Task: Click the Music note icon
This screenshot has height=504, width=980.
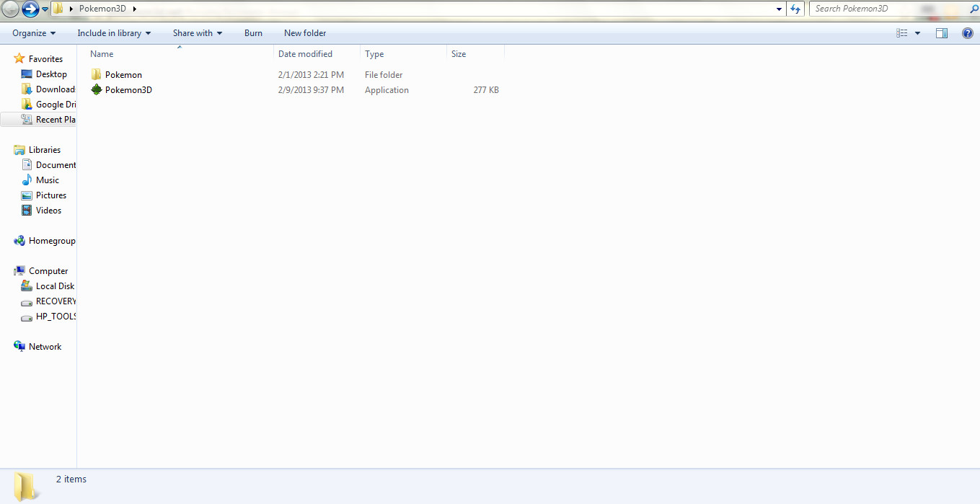Action: [x=27, y=180]
